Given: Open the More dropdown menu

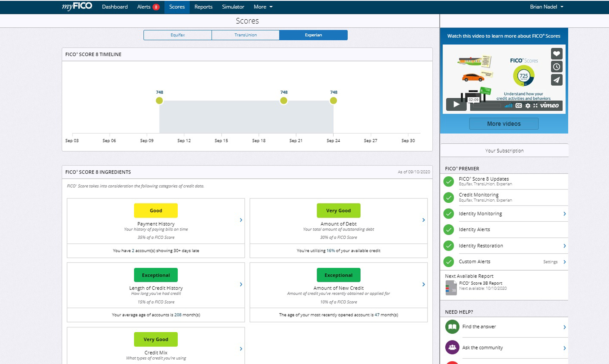Looking at the screenshot, I should (263, 7).
